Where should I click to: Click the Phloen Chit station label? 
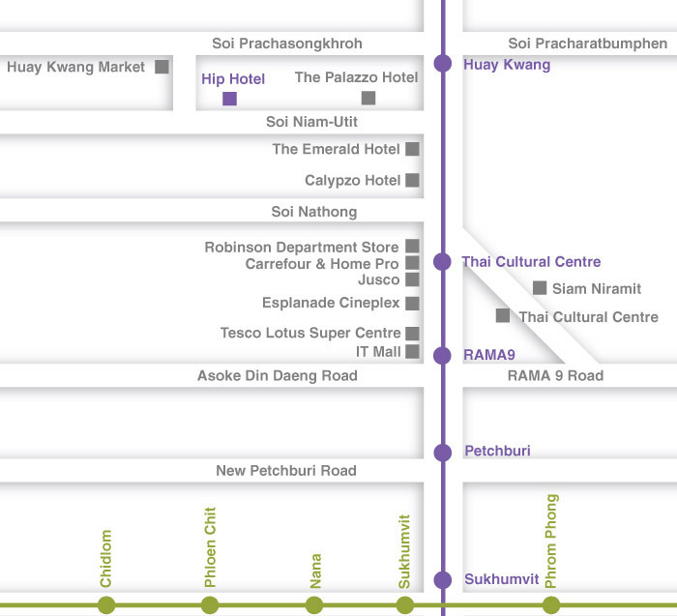tap(210, 547)
